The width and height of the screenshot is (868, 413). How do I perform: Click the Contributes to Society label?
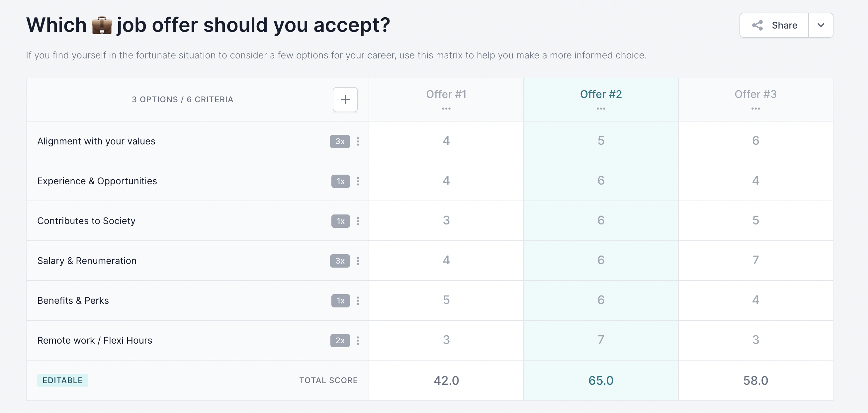click(86, 221)
